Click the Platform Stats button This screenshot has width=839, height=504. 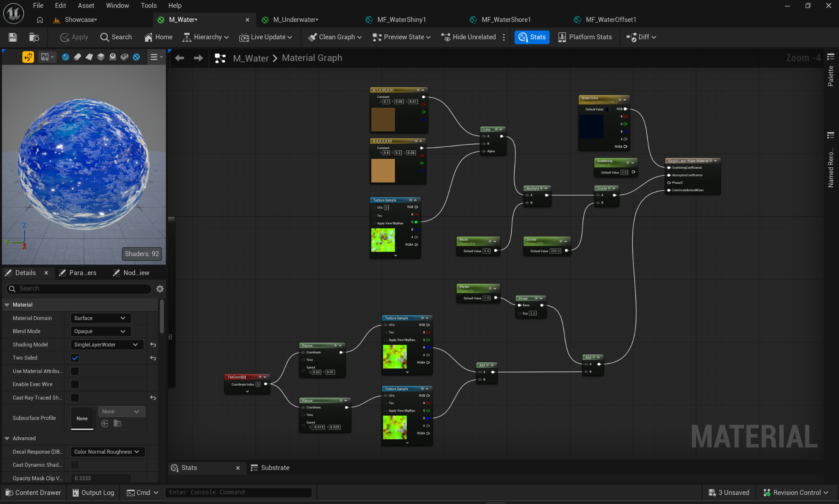[x=585, y=37]
